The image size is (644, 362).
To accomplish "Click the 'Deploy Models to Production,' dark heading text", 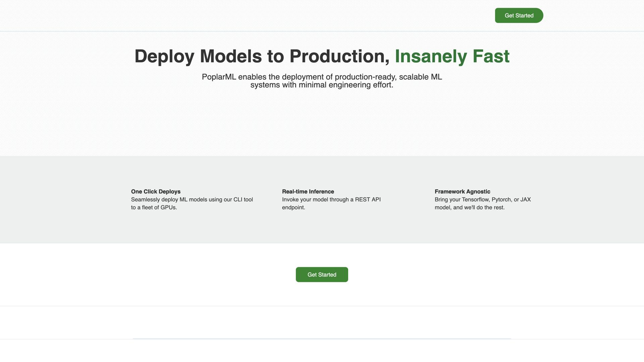I will [262, 56].
